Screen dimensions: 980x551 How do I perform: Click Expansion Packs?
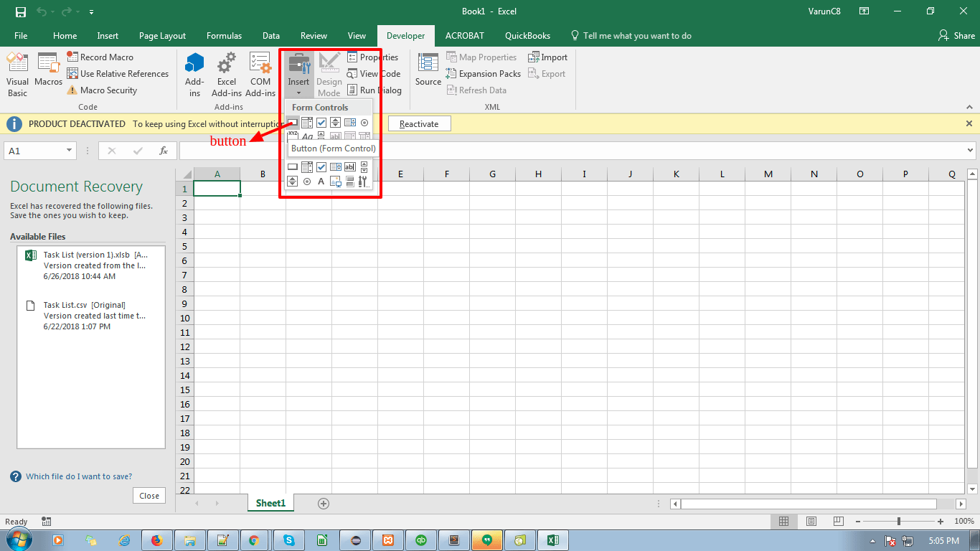[x=483, y=74]
